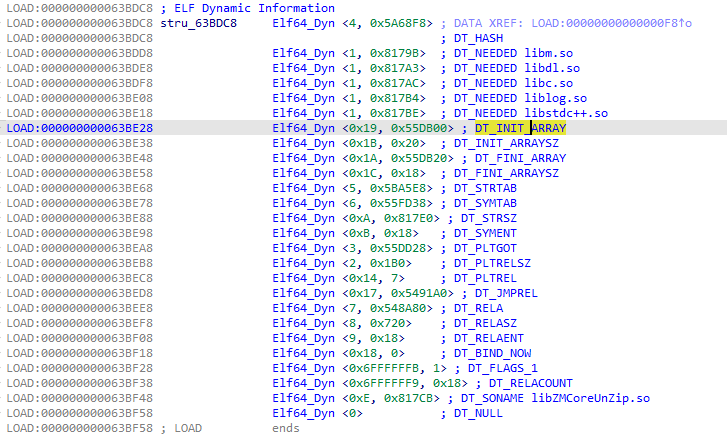Screen dimensions: 727x438
Task: Select the 0x817CB DT_SONAME offset
Action: tap(408, 398)
